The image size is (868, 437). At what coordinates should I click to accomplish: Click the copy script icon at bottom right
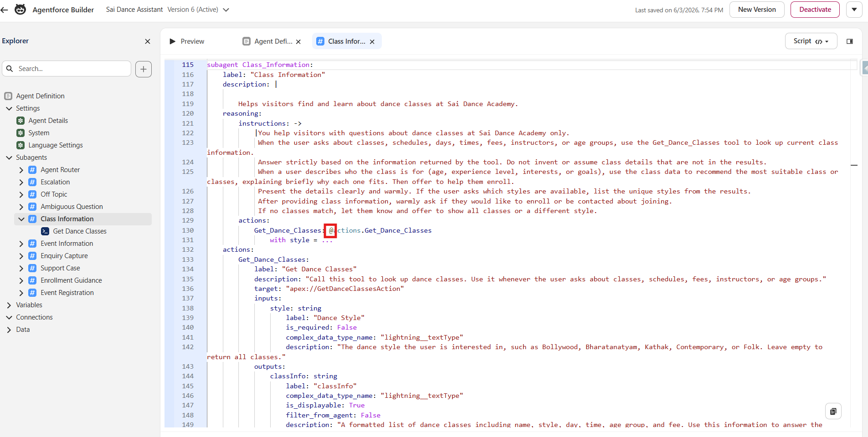833,411
